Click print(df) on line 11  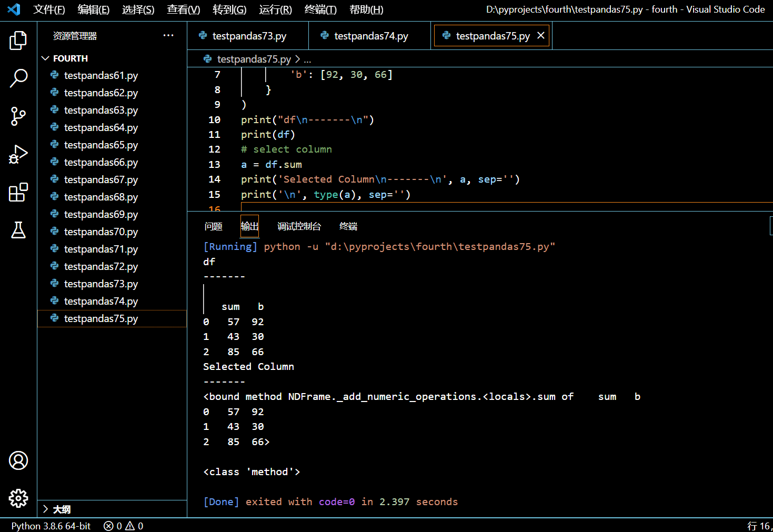tap(268, 134)
